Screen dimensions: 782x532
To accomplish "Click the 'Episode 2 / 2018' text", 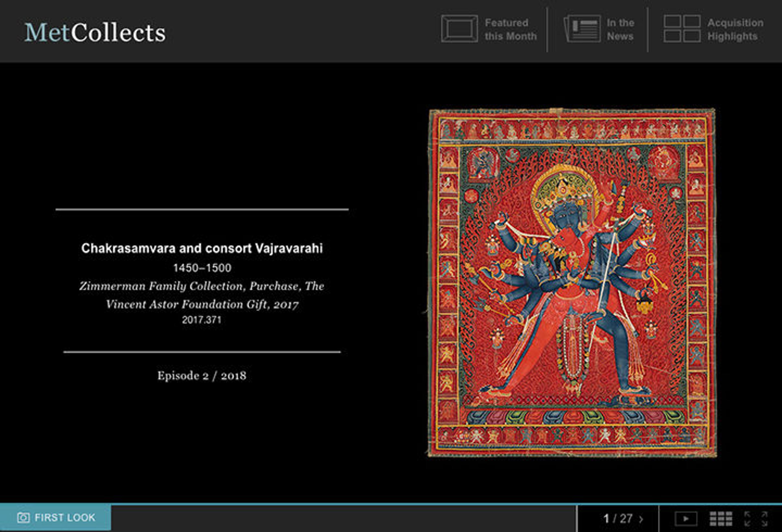I will (202, 375).
